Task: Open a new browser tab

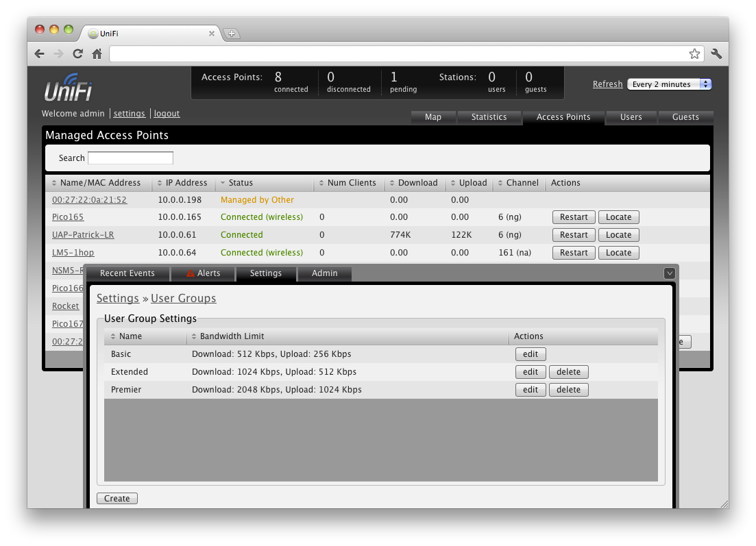Action: coord(232,34)
